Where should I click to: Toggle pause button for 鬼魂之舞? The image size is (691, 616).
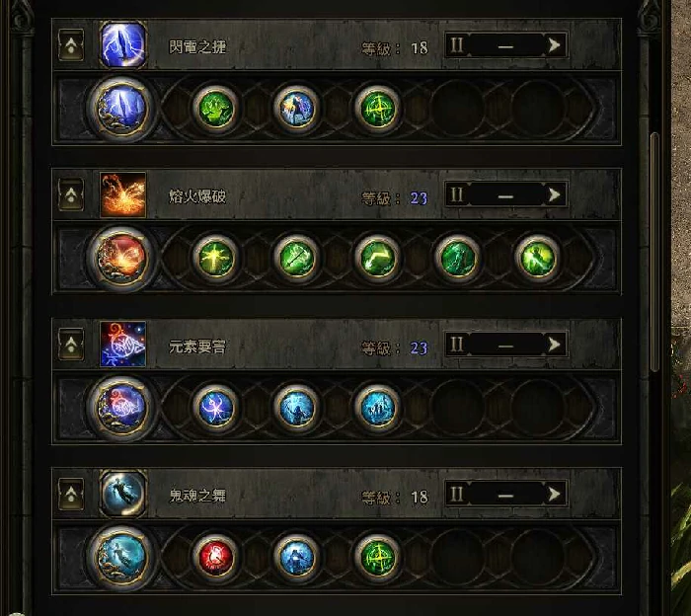tap(456, 494)
